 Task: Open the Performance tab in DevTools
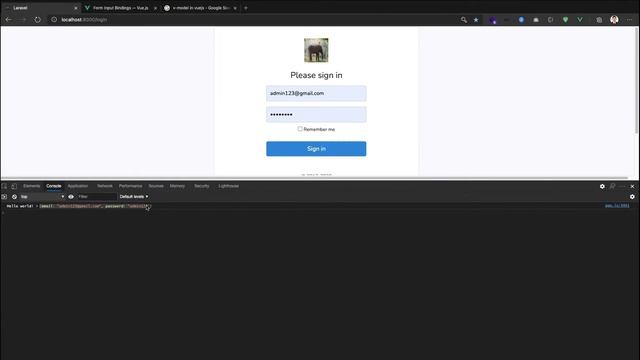(131, 186)
